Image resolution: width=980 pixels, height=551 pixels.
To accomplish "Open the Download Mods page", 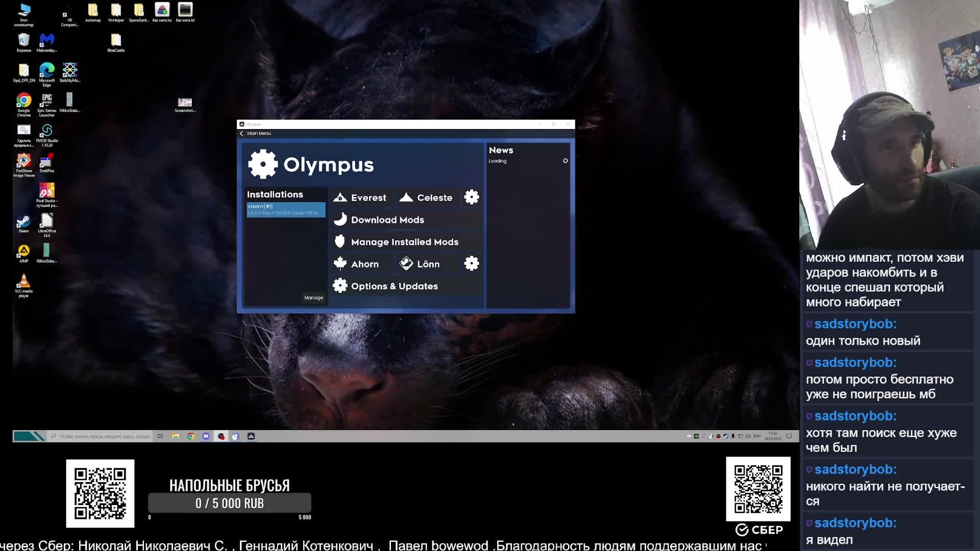I will (x=387, y=220).
